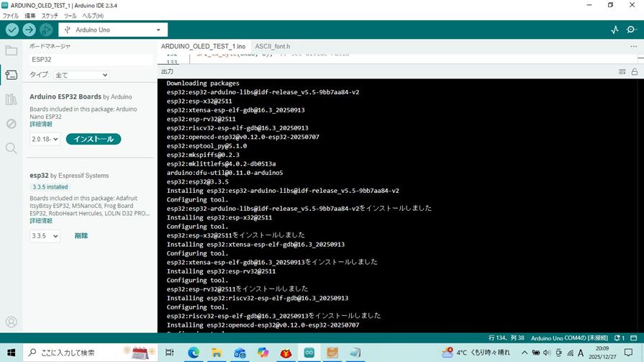This screenshot has width=644, height=362.
Task: Open the タイプ filter dropdown
Action: (81, 75)
